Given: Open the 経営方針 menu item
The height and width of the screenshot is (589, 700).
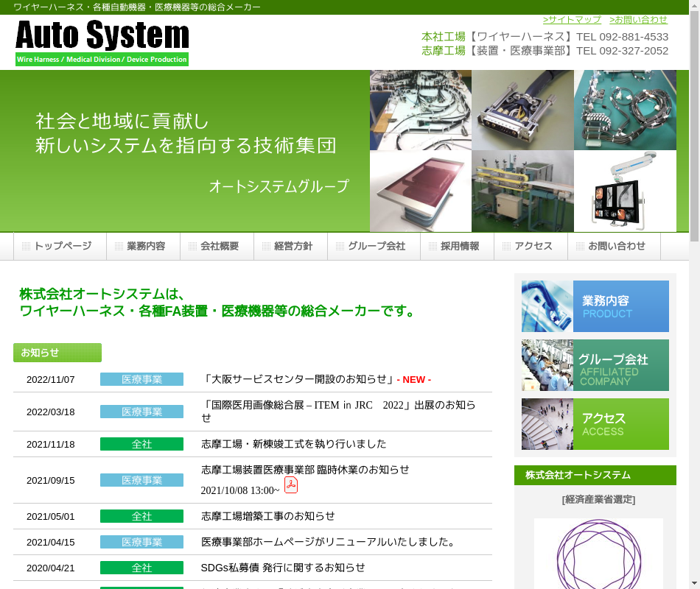Looking at the screenshot, I should click(290, 247).
